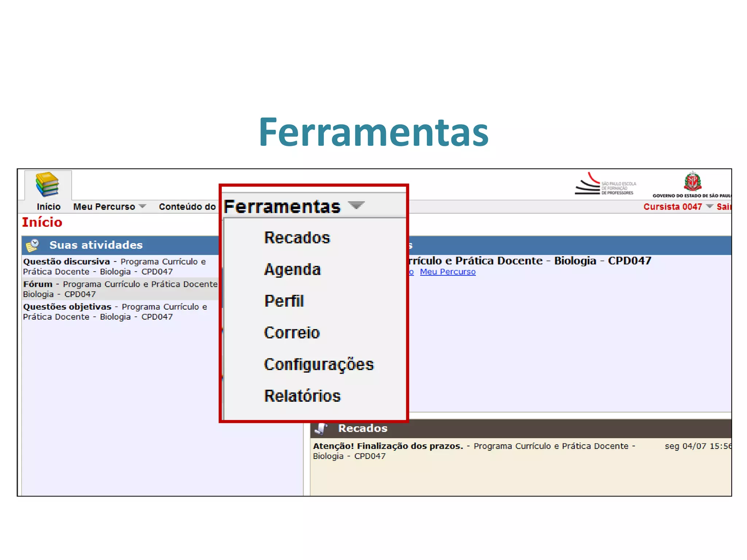Click the Sair logout link
The height and width of the screenshot is (560, 747).
[724, 207]
